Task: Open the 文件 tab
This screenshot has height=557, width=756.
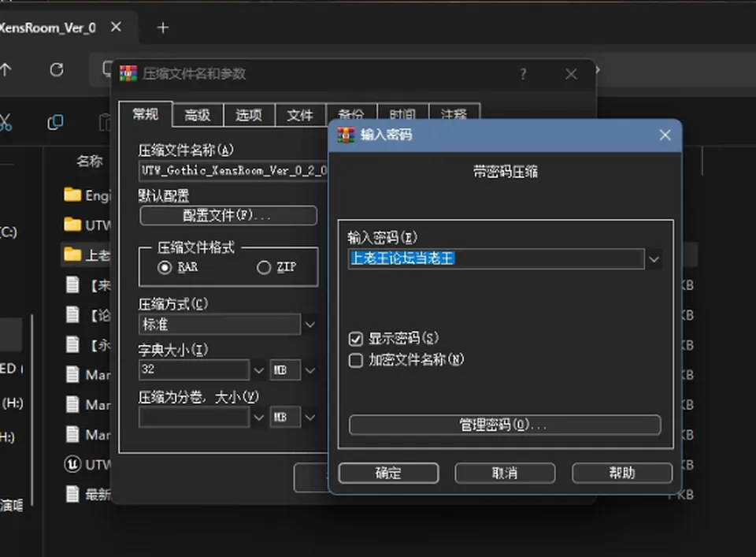Action: pos(300,115)
